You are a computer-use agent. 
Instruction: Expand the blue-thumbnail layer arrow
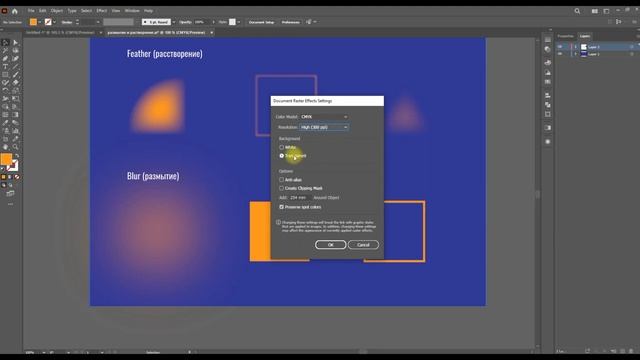tap(576, 54)
